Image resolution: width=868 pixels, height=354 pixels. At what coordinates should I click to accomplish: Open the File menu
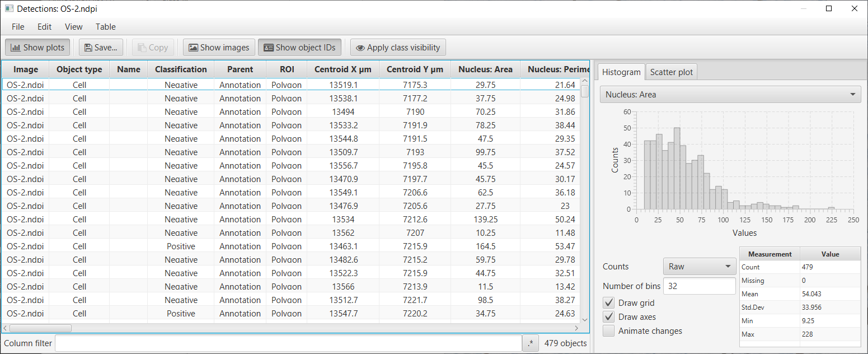pyautogui.click(x=18, y=26)
